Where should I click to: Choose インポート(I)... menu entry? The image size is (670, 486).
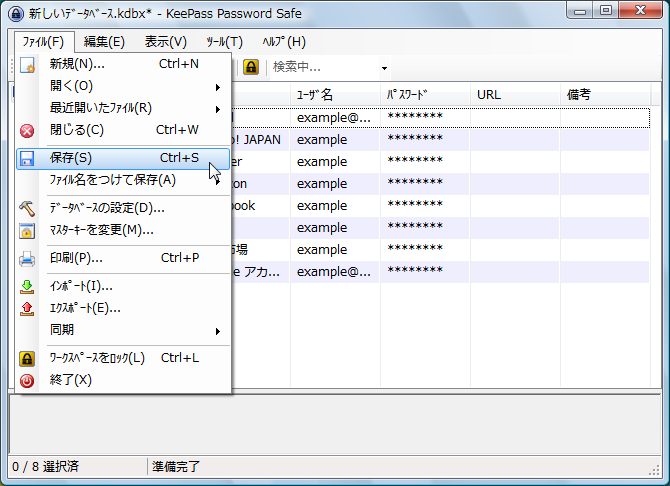coord(123,287)
